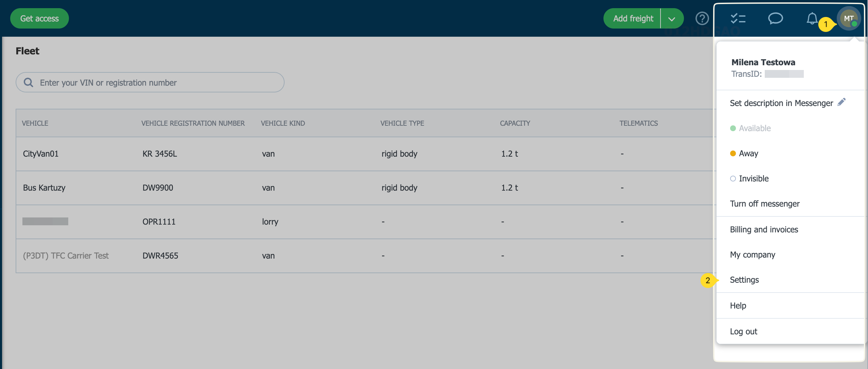The image size is (868, 369).
Task: Select Turn off messenger option
Action: pyautogui.click(x=765, y=204)
